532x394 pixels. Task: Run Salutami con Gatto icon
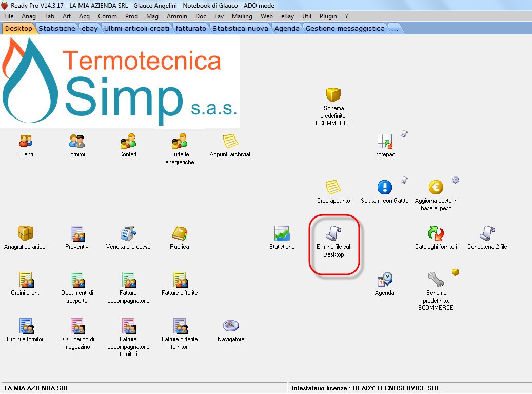[385, 187]
